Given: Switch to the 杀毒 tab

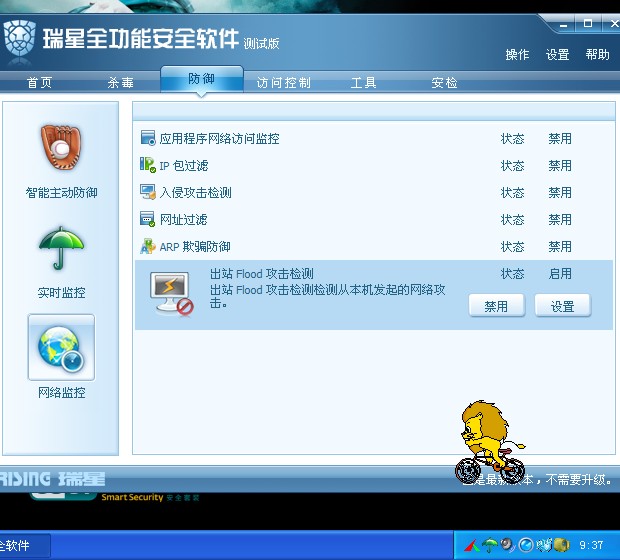Looking at the screenshot, I should tap(121, 83).
